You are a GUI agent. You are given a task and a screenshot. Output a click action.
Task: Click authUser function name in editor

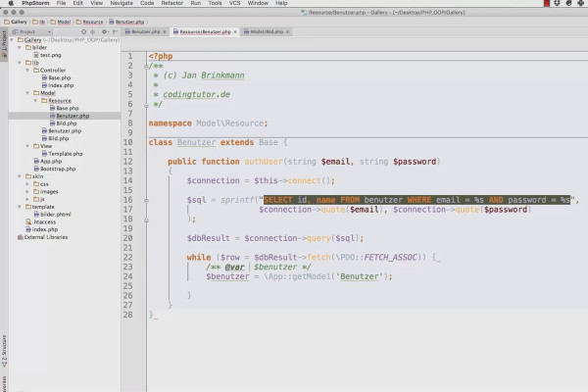(x=264, y=162)
